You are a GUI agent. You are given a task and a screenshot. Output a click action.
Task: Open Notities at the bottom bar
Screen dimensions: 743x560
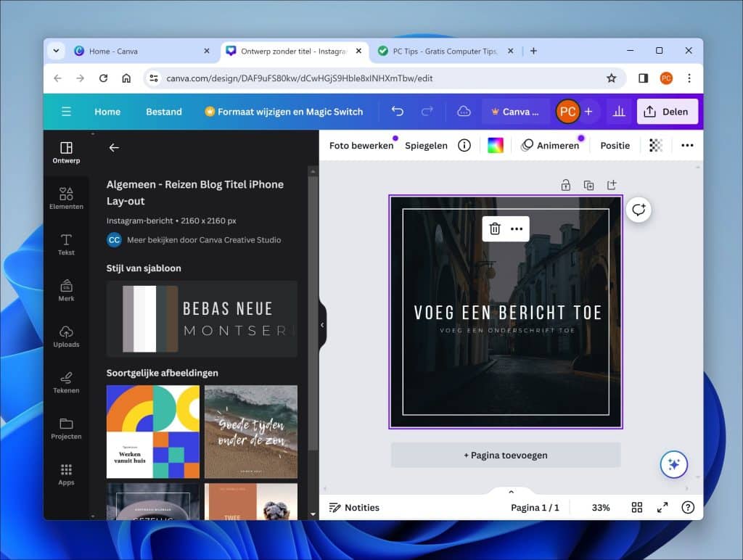[x=354, y=508]
